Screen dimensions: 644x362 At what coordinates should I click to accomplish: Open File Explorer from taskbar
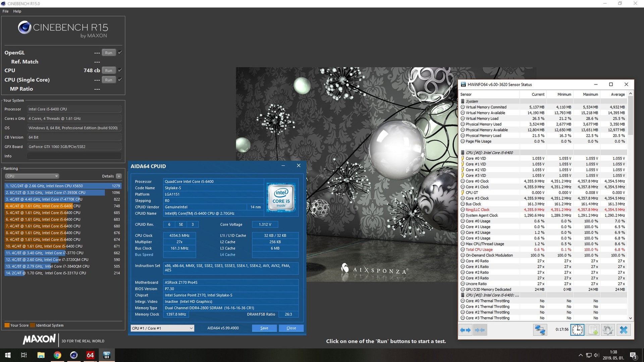click(41, 355)
